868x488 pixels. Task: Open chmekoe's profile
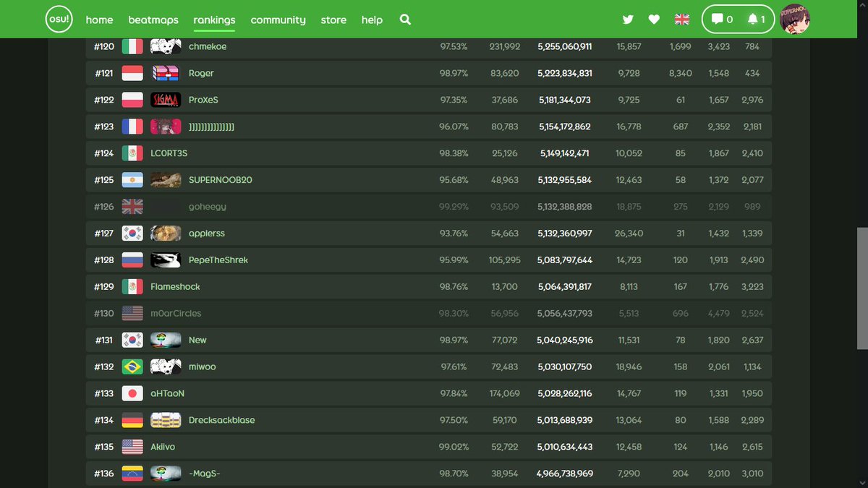tap(208, 46)
